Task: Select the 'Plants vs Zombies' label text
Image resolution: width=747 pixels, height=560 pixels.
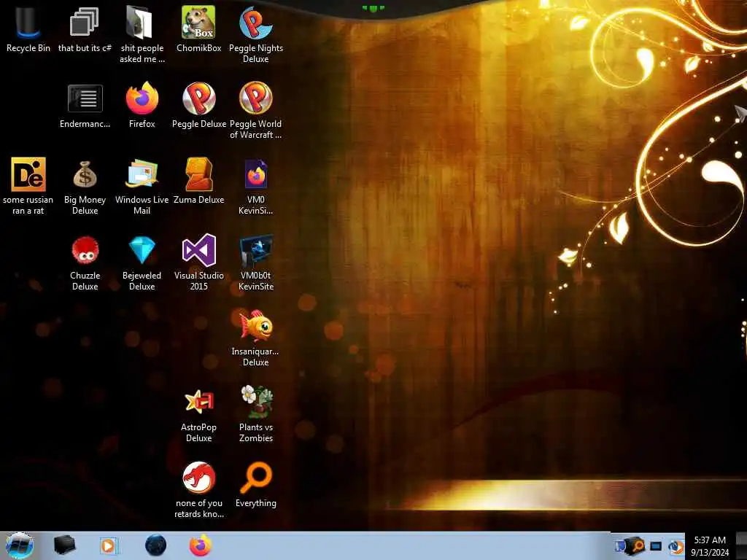Action: 256,432
